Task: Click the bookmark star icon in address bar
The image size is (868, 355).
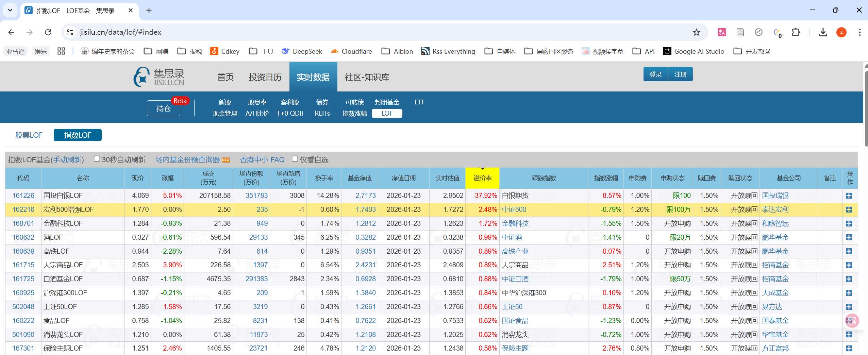Action: click(x=696, y=32)
